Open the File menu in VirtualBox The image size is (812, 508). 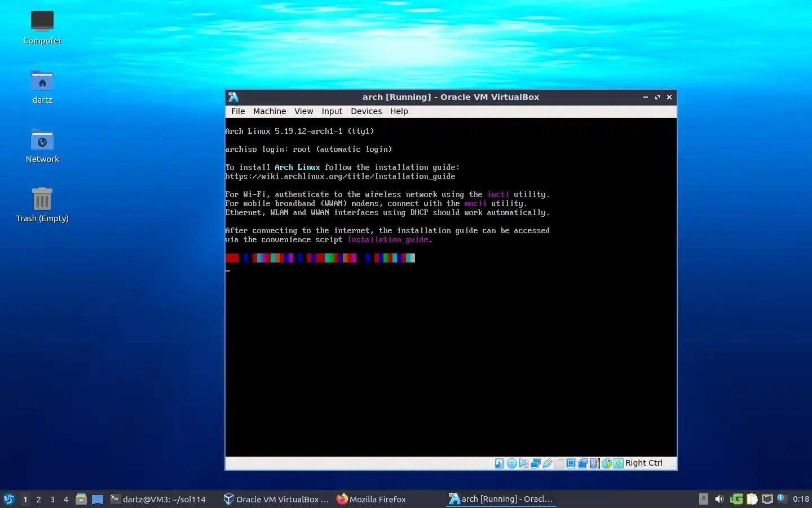238,111
